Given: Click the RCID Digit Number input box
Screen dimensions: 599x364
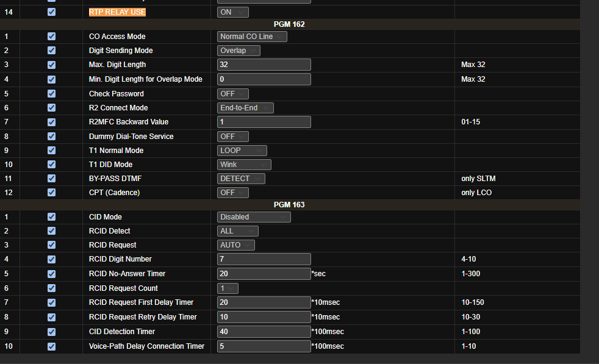Looking at the screenshot, I should coord(264,259).
